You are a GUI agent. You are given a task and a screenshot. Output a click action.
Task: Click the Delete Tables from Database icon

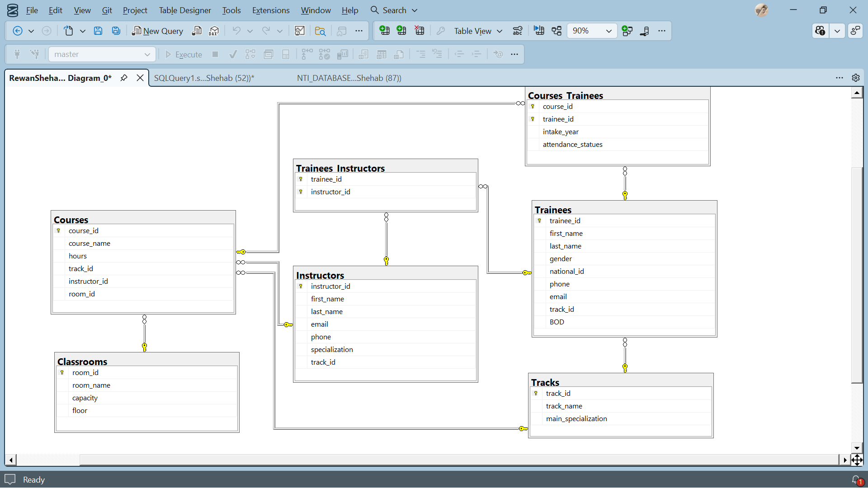[420, 31]
